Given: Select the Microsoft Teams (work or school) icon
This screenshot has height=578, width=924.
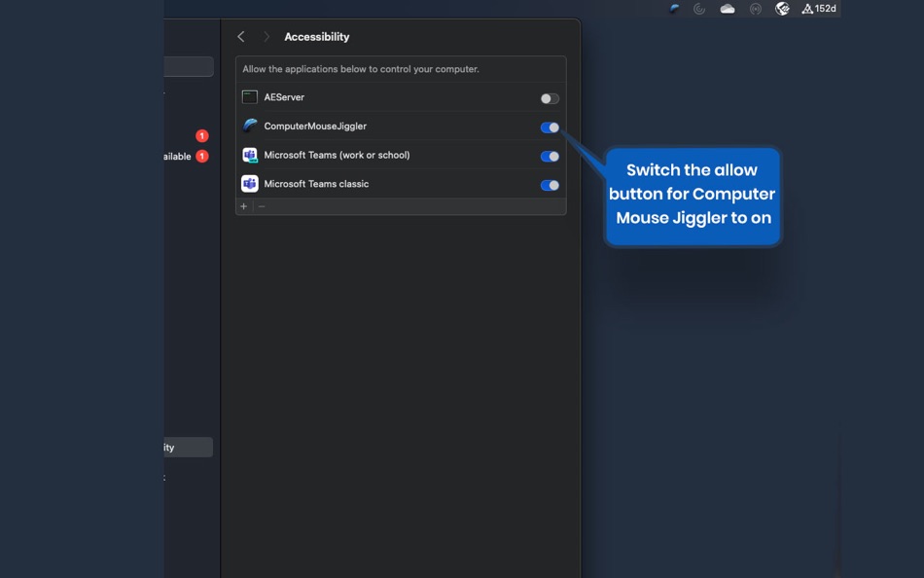Looking at the screenshot, I should (x=250, y=155).
